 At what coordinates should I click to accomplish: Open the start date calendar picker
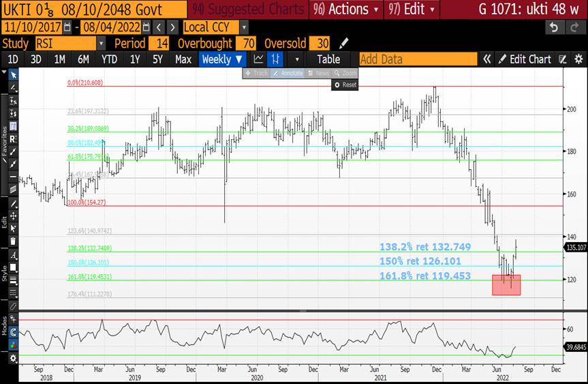[x=67, y=27]
